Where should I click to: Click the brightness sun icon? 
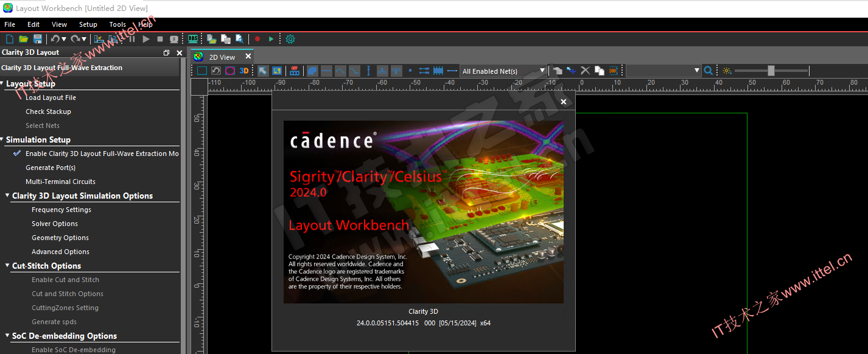727,71
